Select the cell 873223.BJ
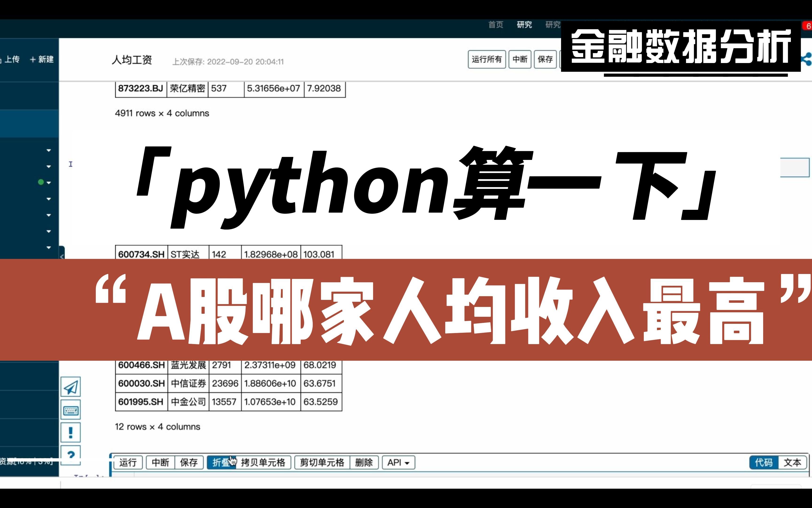The image size is (812, 508). click(141, 89)
